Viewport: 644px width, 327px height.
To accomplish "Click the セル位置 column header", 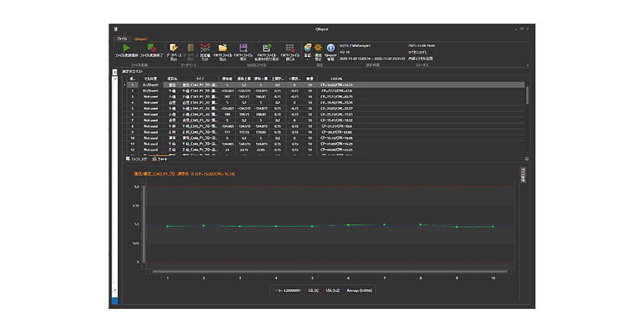I will [150, 79].
